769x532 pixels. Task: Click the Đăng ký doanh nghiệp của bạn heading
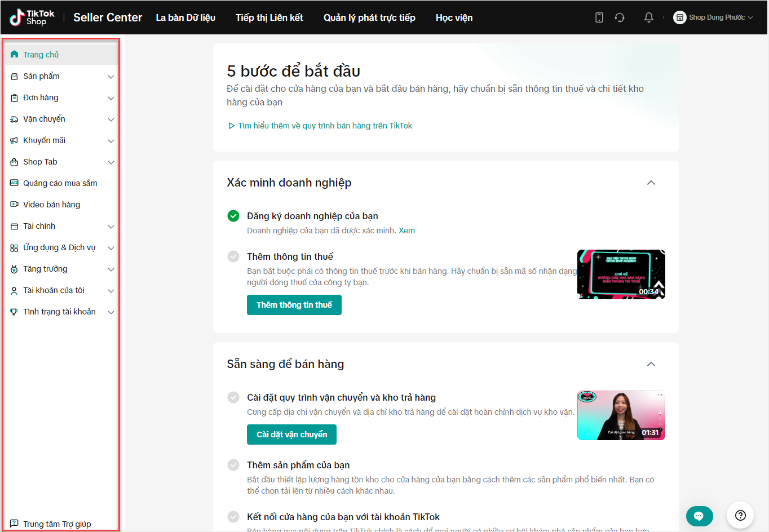[x=312, y=216]
